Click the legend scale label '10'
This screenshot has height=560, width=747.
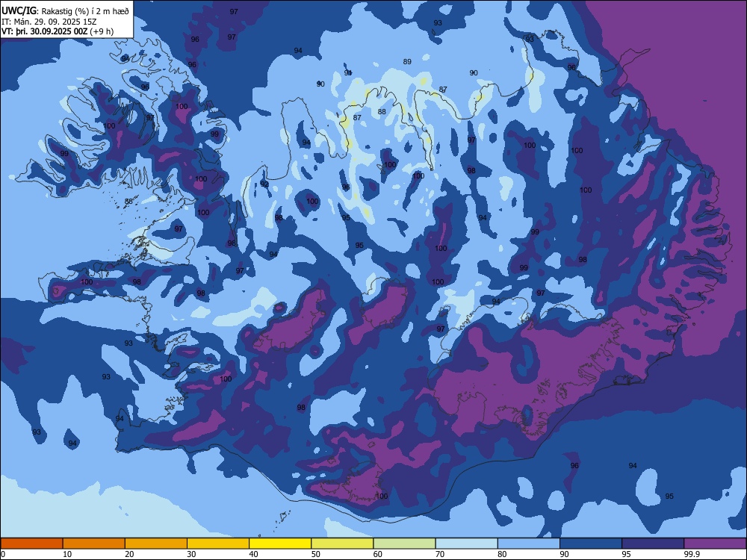coord(67,554)
